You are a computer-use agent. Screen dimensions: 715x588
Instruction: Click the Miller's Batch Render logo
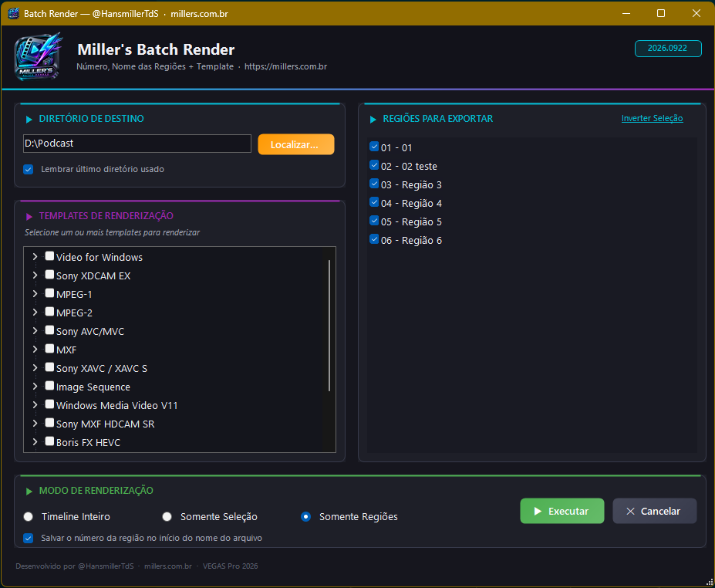(38, 56)
